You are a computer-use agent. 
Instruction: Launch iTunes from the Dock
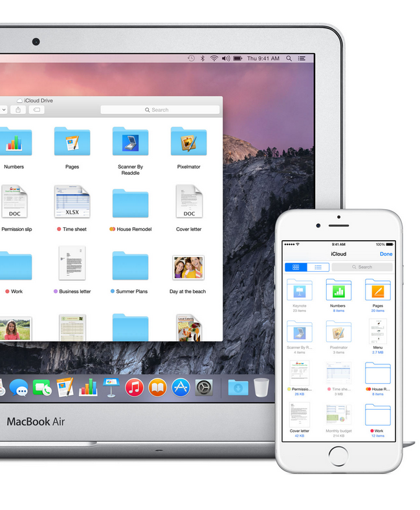[134, 388]
